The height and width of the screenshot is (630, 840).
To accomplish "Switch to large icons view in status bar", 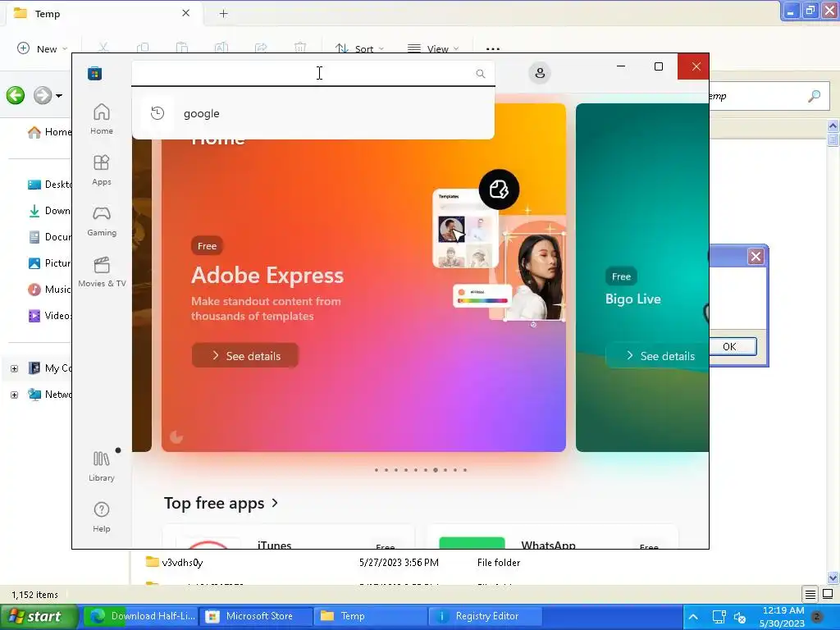I will 828,594.
